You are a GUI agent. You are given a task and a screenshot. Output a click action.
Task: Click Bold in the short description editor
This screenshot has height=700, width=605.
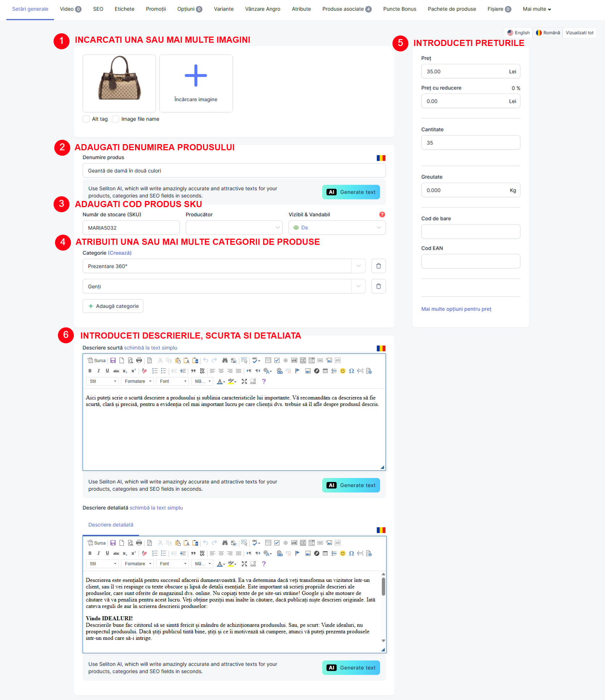[90, 371]
